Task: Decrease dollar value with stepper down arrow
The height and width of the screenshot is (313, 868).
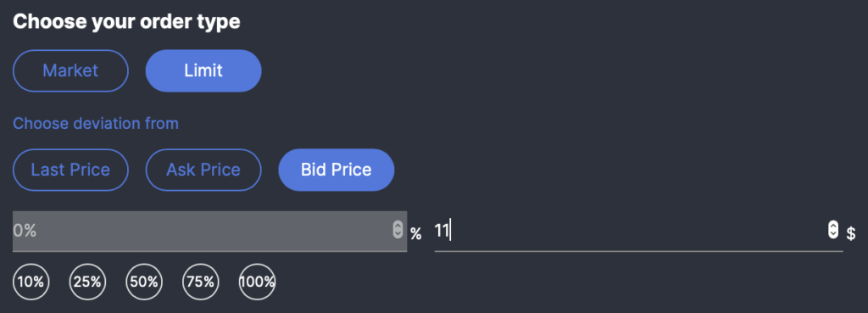Action: [x=833, y=234]
